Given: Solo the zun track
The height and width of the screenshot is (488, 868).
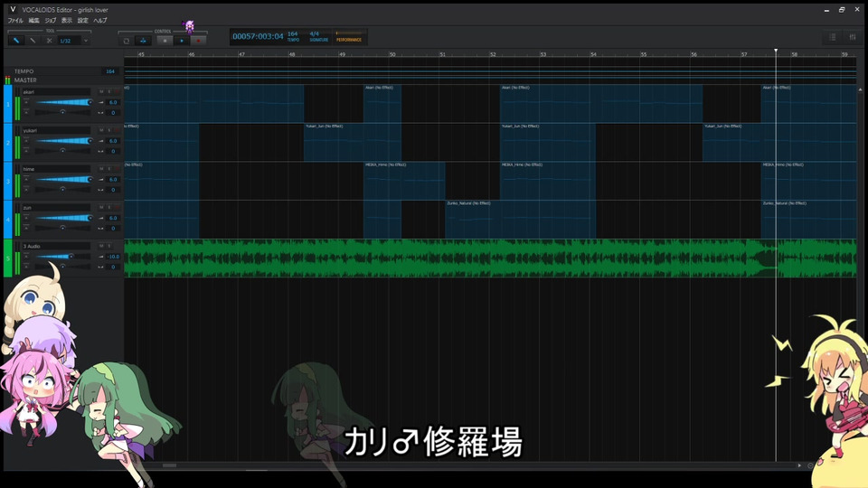Looking at the screenshot, I should pos(109,208).
